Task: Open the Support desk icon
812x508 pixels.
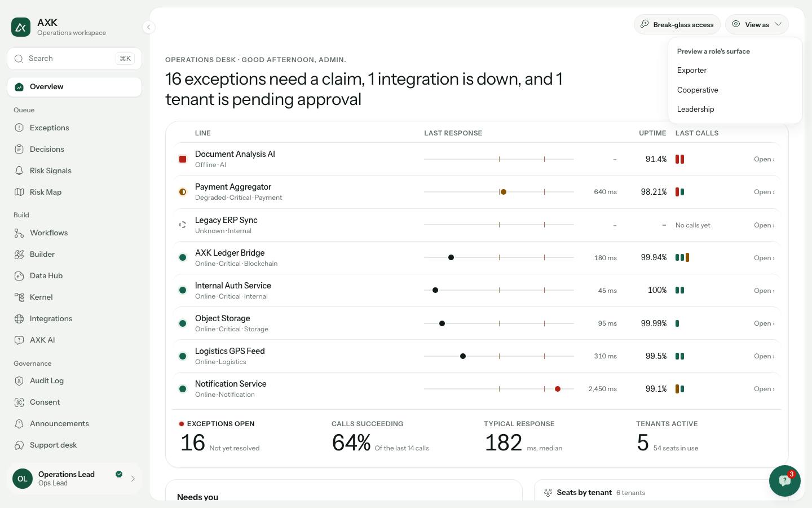Action: pos(19,445)
